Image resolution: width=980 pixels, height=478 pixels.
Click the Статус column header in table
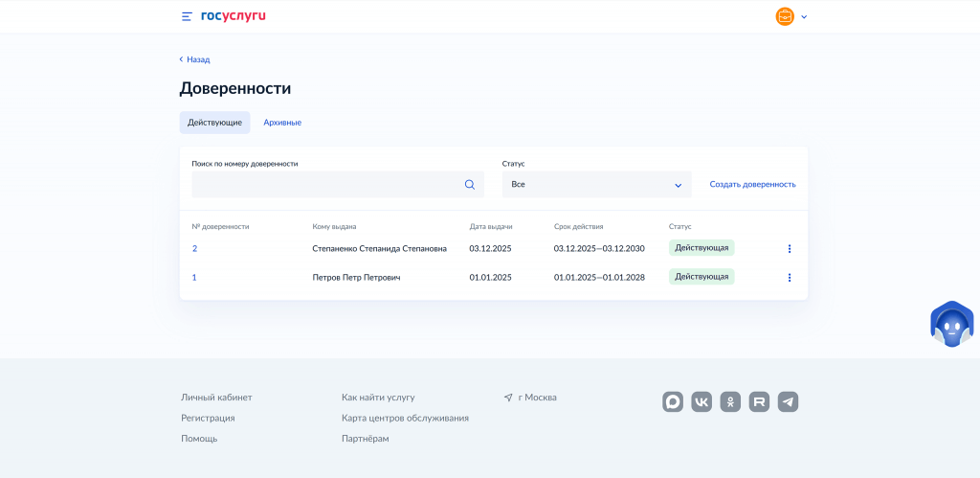click(x=680, y=226)
